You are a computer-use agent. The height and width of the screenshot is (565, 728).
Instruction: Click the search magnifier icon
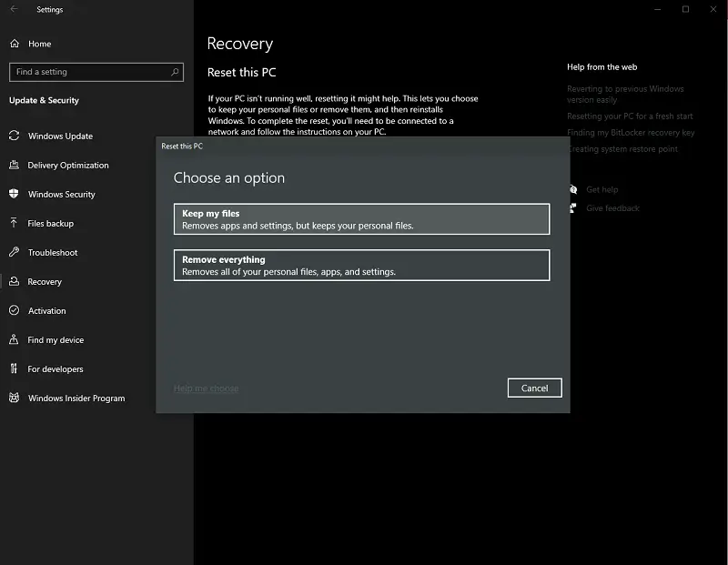click(175, 72)
